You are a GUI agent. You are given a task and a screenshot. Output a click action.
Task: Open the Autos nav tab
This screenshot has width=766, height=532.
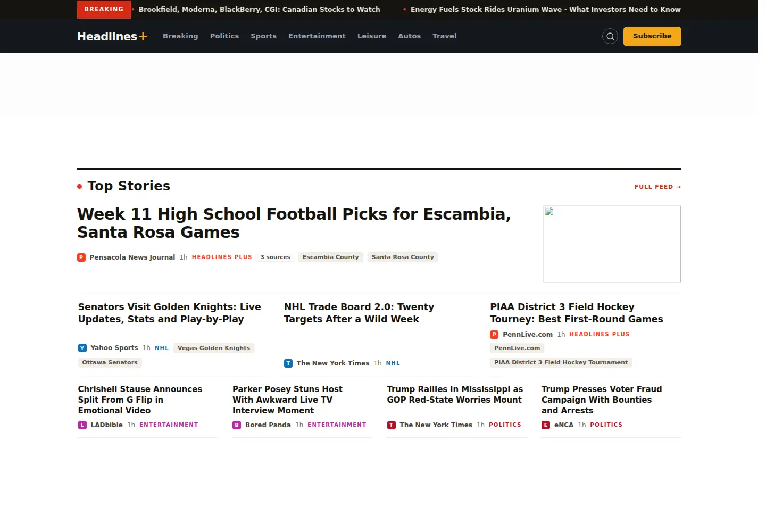410,36
